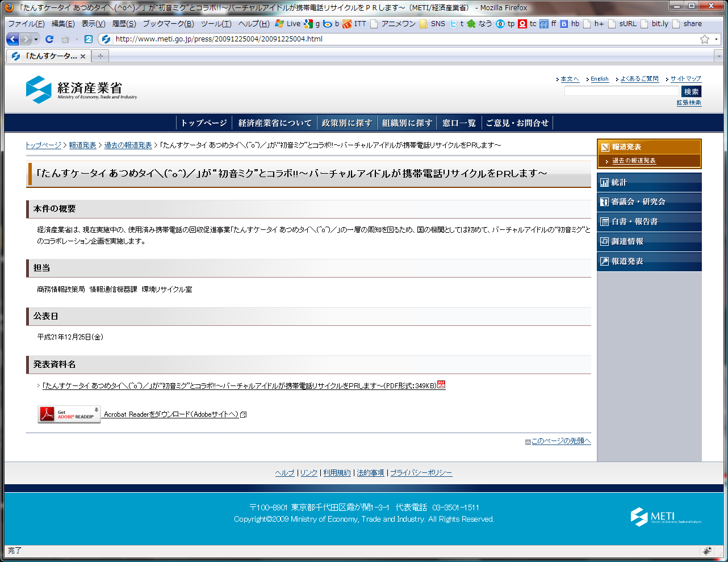Open the ツール(T) menu
Image resolution: width=728 pixels, height=562 pixels.
point(216,24)
